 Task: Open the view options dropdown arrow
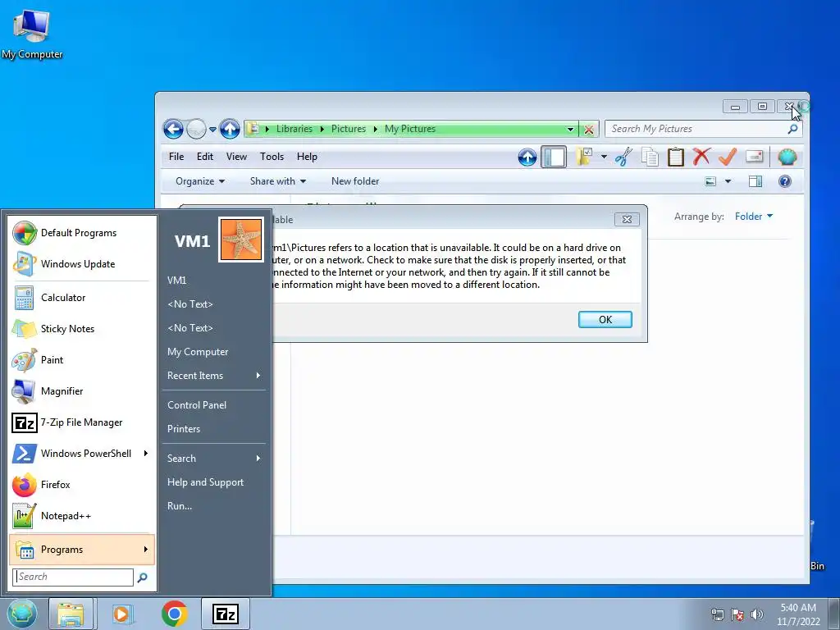tap(728, 181)
